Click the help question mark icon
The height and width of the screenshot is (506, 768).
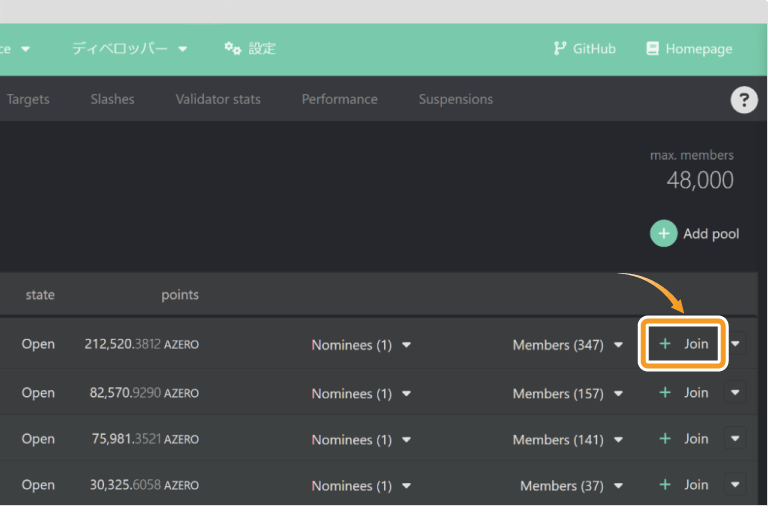[744, 100]
